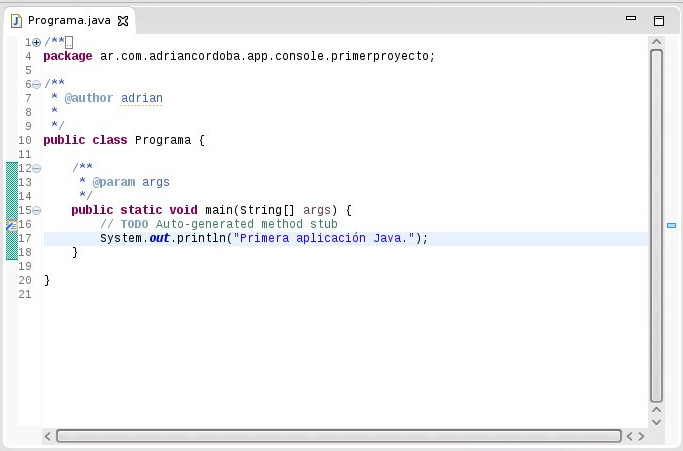Screen dimensions: 683x451
Task: Click the "@param" Javadoc tag
Action: pyautogui.click(x=114, y=182)
